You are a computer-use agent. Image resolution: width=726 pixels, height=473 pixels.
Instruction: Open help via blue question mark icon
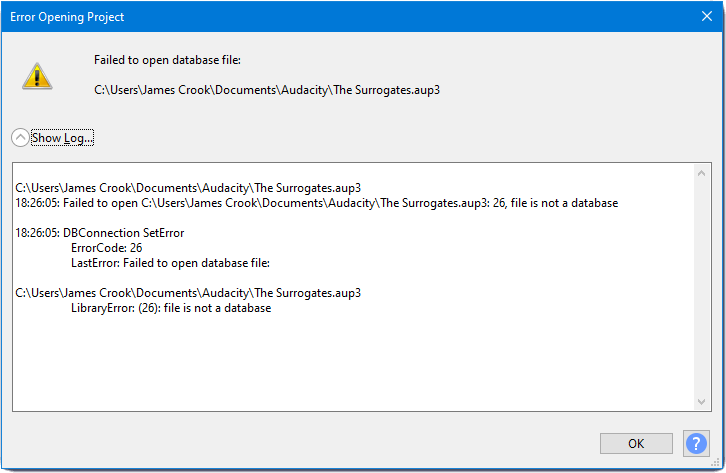pyautogui.click(x=696, y=443)
